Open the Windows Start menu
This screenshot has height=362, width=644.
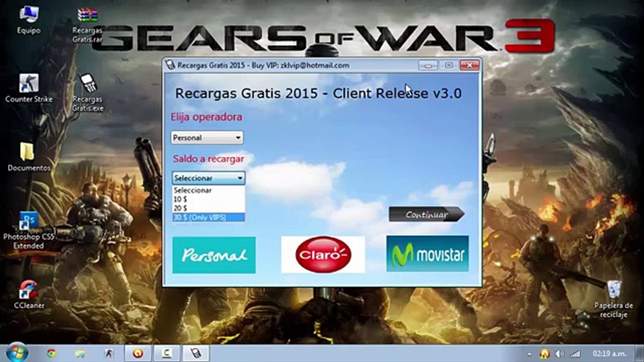tap(18, 353)
